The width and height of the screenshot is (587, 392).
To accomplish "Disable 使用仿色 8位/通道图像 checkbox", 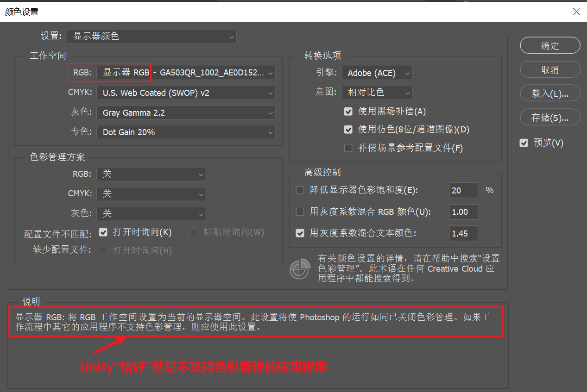I will pyautogui.click(x=348, y=130).
